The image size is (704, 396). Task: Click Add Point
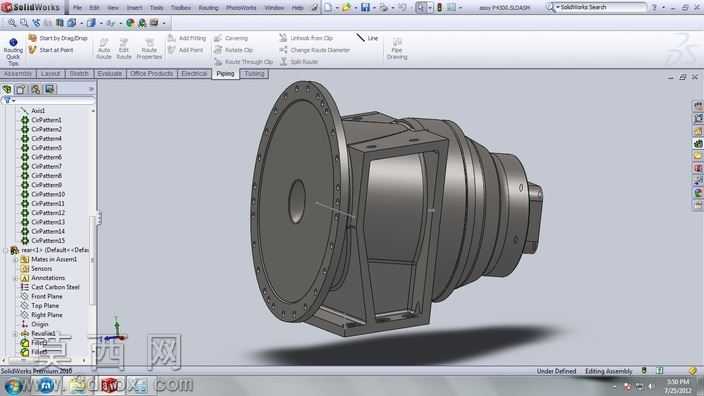185,50
